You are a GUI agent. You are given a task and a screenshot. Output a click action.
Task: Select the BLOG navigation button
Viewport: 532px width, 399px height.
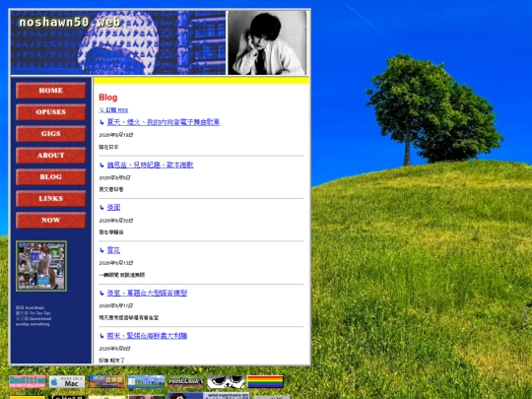(51, 177)
